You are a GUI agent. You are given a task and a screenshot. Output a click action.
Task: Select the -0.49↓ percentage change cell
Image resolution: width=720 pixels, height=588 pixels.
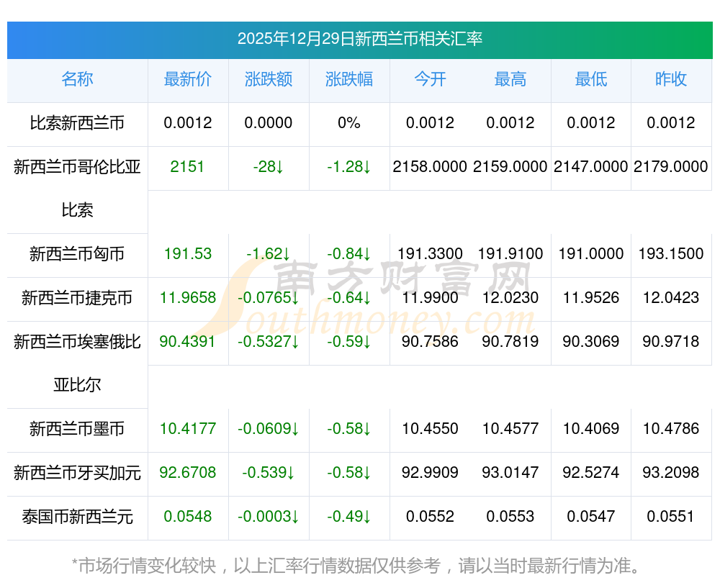(x=349, y=517)
